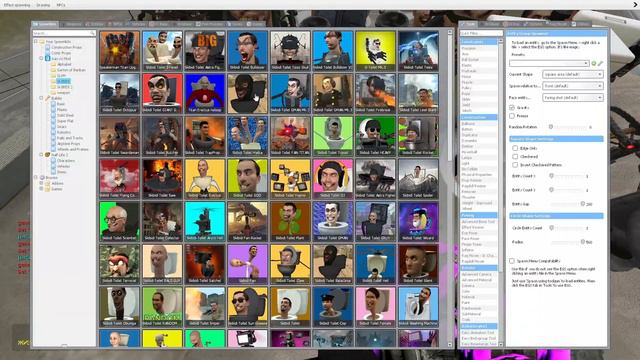Screen dimensions: 640x360
Task: Collapse the Your Spawnlists tree node
Action: point(36,42)
